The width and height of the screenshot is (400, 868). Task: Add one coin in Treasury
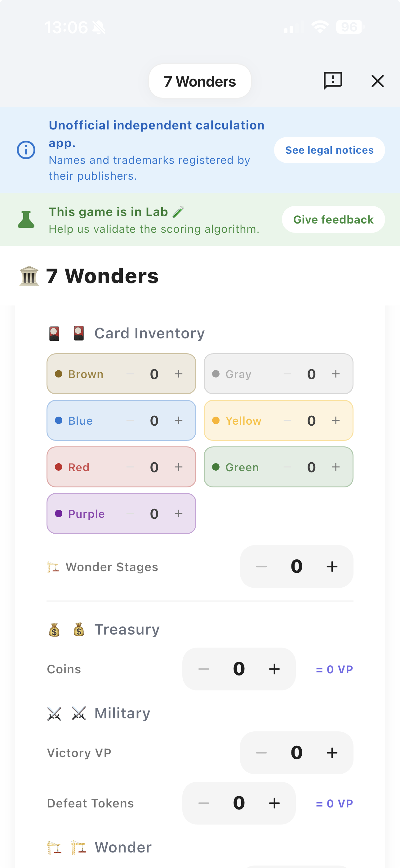click(274, 669)
